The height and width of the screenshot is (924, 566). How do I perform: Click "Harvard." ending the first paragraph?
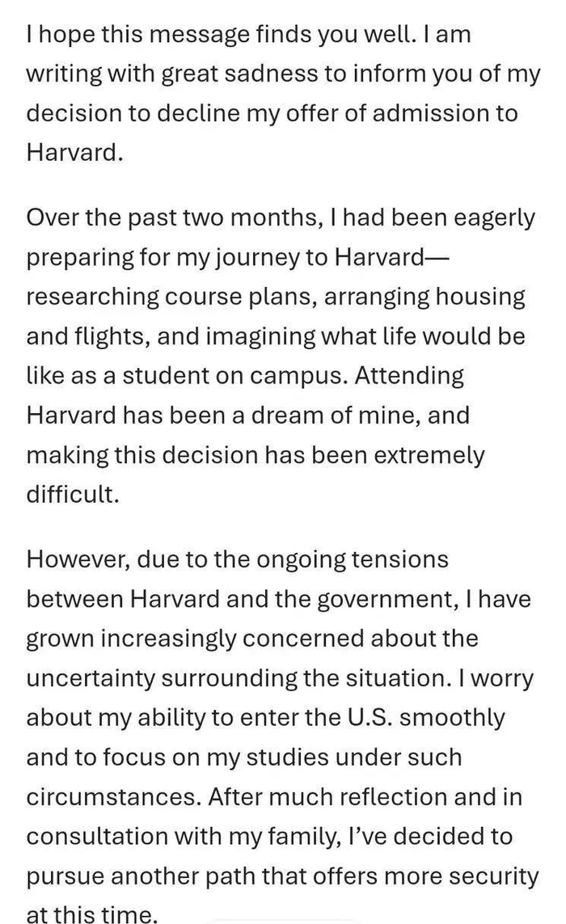[x=75, y=152]
